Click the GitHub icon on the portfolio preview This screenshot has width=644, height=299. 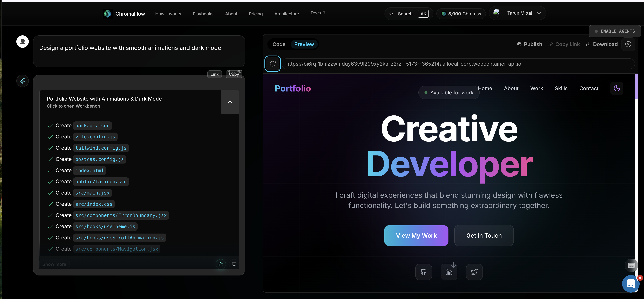[x=423, y=272]
